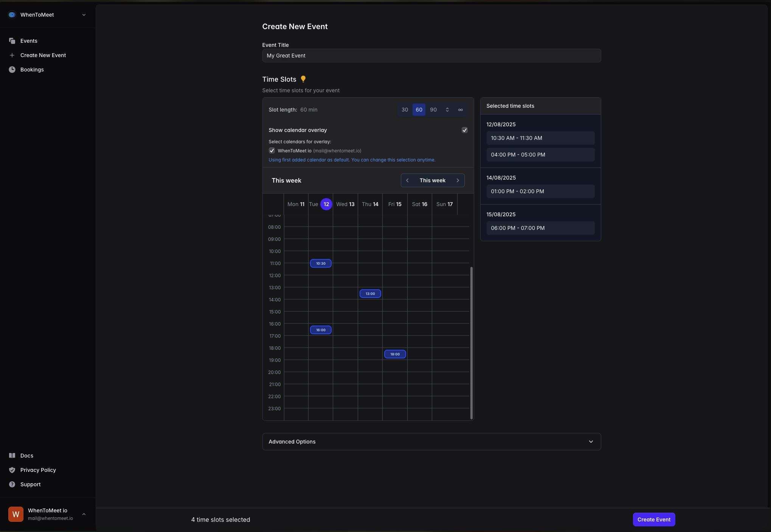Screen dimensions: 771x532
Task: Click the WhenToMeet logo icon
Action: pos(12,15)
